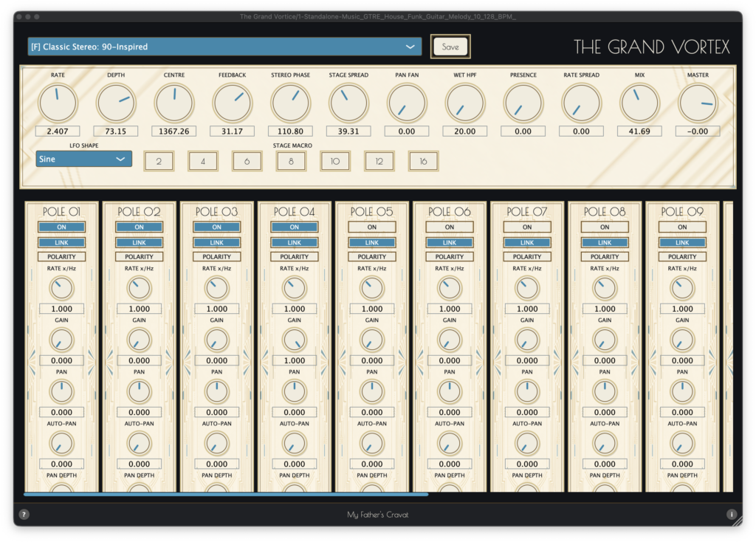Viewport: 756px width, 542px height.
Task: Click the Rate value field 2.407
Action: coord(58,131)
